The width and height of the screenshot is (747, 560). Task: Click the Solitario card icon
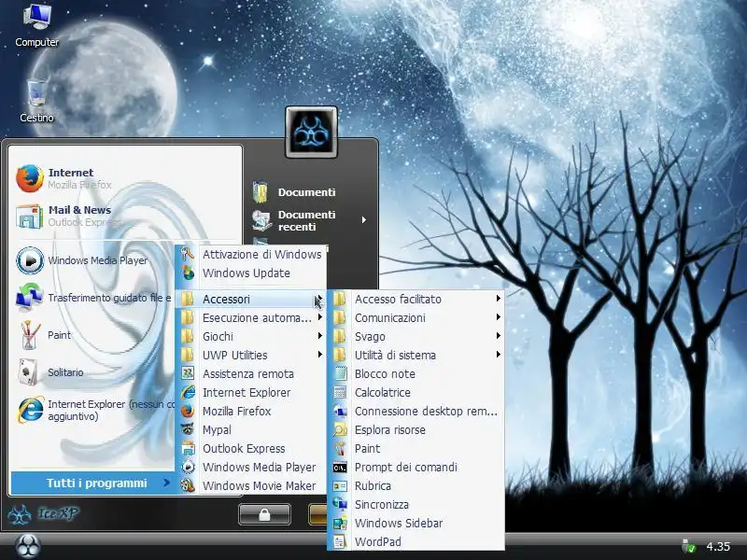point(29,371)
